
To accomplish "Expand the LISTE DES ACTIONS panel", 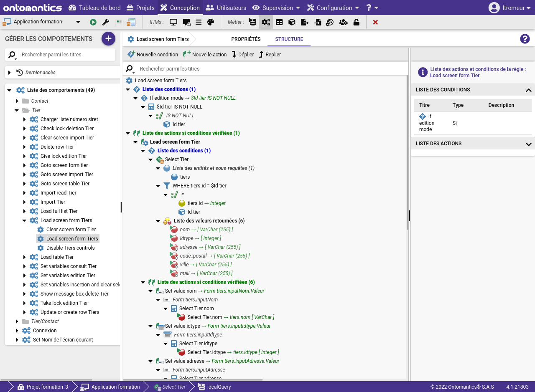I will click(528, 144).
